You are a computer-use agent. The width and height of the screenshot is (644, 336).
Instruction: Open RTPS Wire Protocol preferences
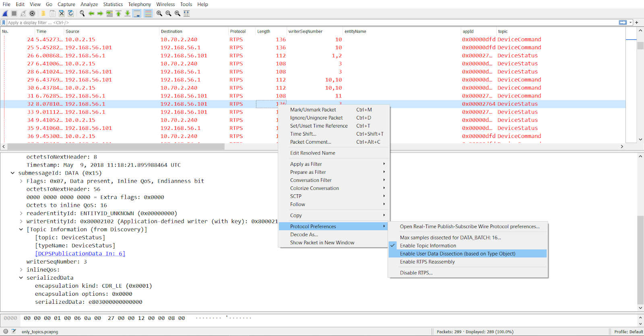point(468,227)
